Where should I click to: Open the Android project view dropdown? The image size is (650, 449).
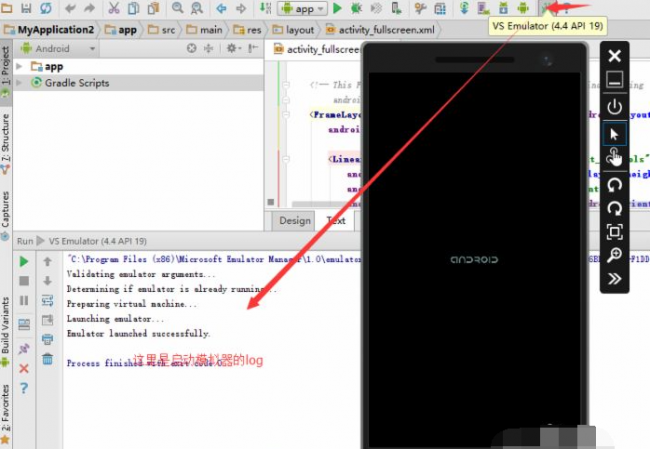point(58,49)
